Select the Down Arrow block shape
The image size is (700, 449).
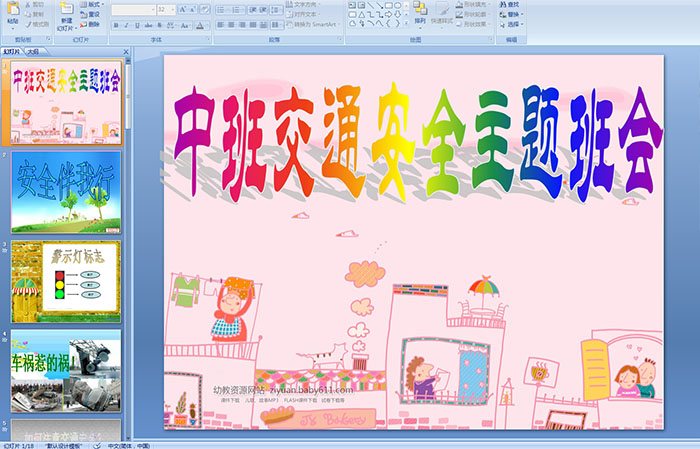(397, 14)
